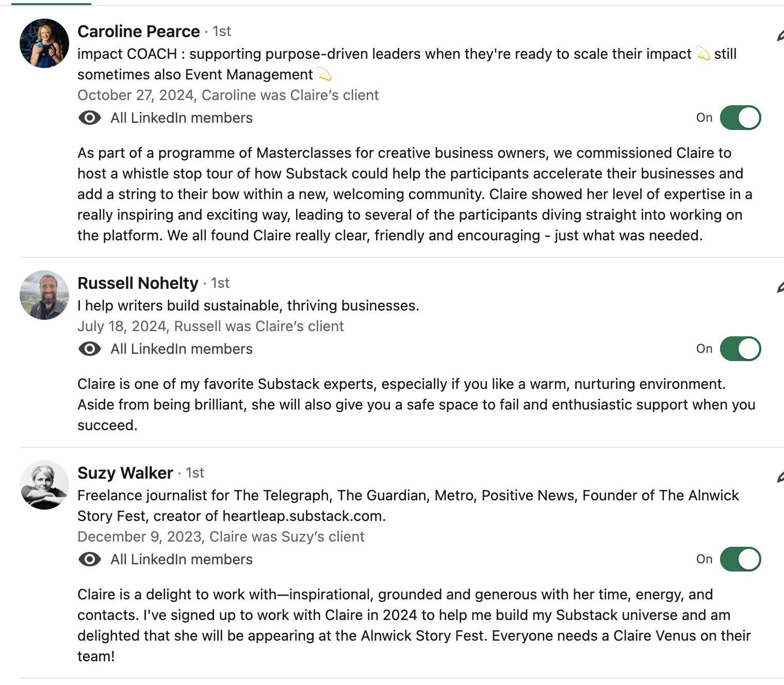Screen dimensions: 784x685
Task: Click the eye icon in Suzy Walker's entry
Action: point(90,560)
